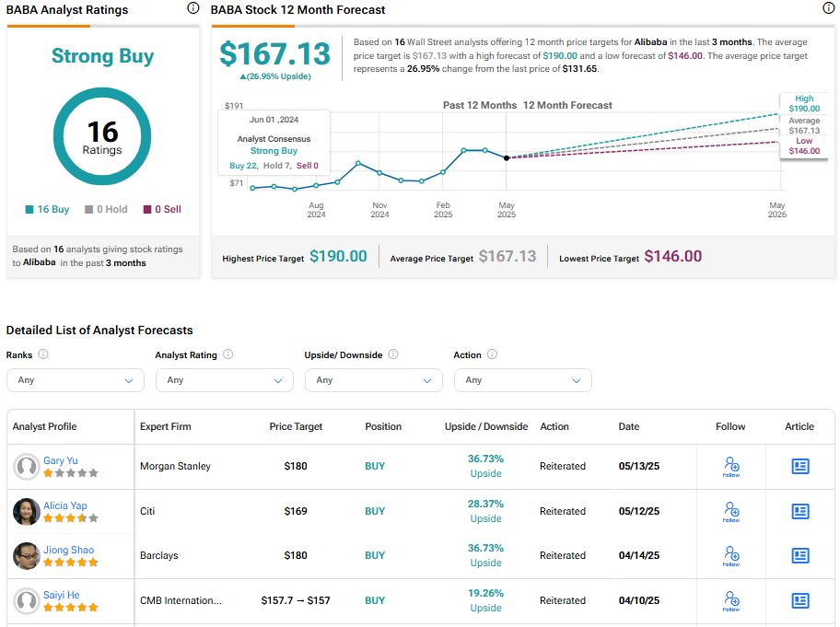Click the Price Target column header
840x627 pixels.
[296, 426]
